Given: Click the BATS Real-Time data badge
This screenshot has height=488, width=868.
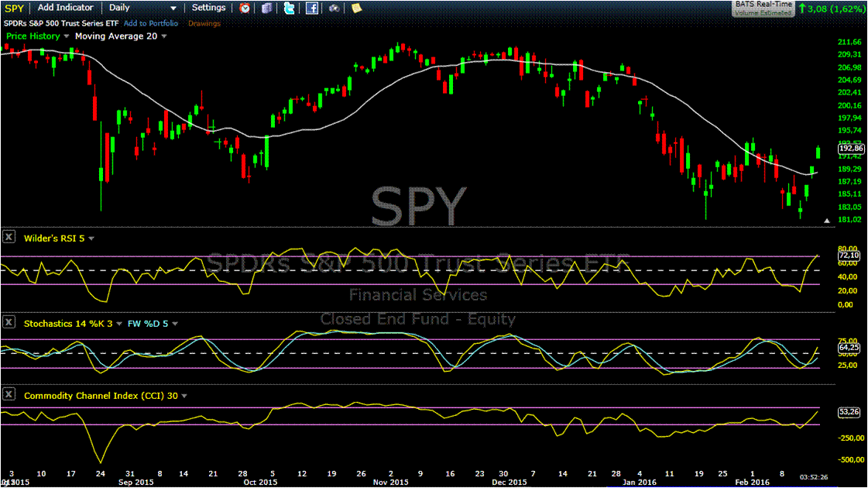Looking at the screenshot, I should click(763, 9).
